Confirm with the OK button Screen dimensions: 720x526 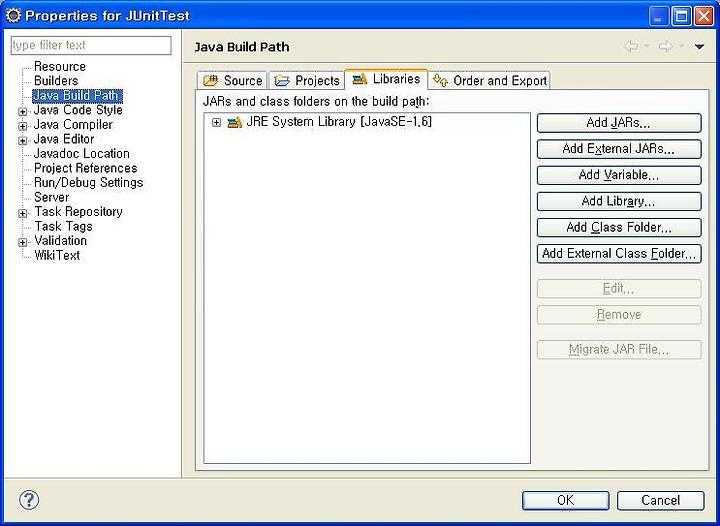(566, 500)
